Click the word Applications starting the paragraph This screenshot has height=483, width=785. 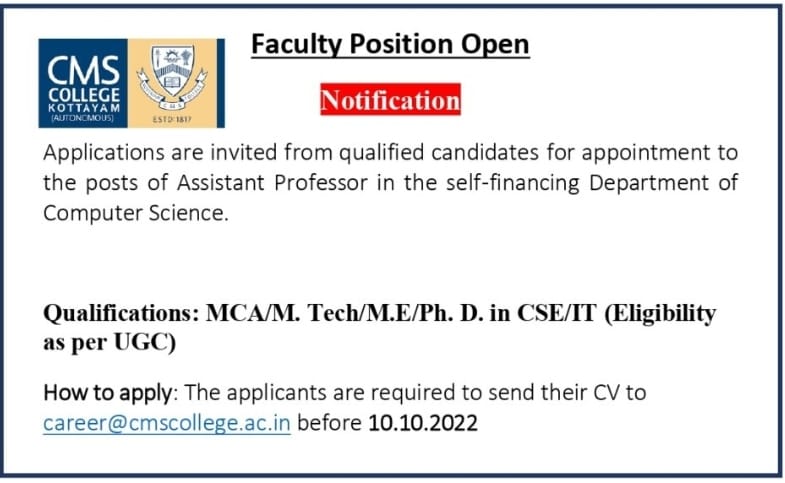99,153
